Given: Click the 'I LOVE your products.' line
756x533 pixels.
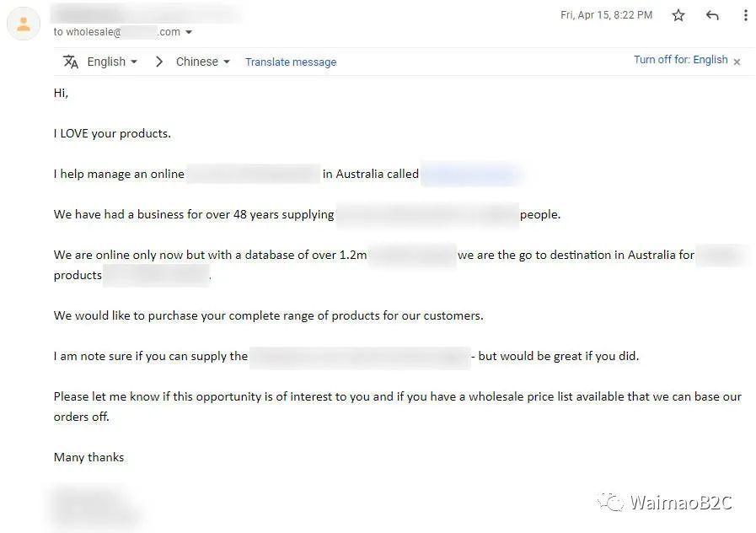Looking at the screenshot, I should pyautogui.click(x=112, y=133).
